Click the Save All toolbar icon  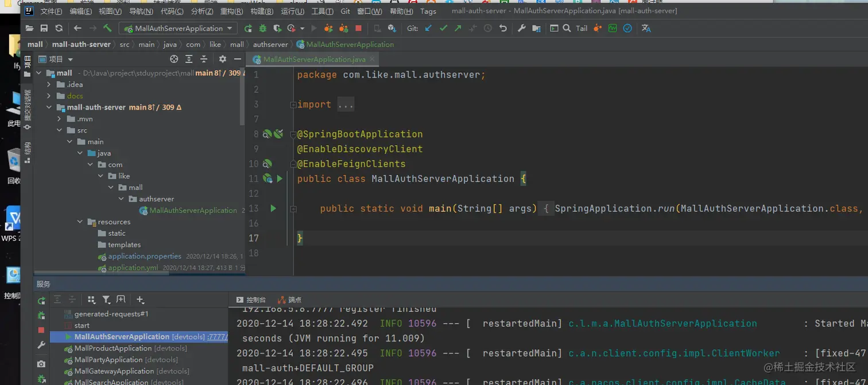[44, 28]
